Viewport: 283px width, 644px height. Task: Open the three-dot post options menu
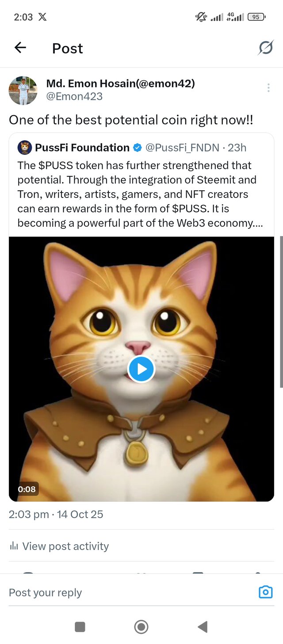tap(268, 88)
